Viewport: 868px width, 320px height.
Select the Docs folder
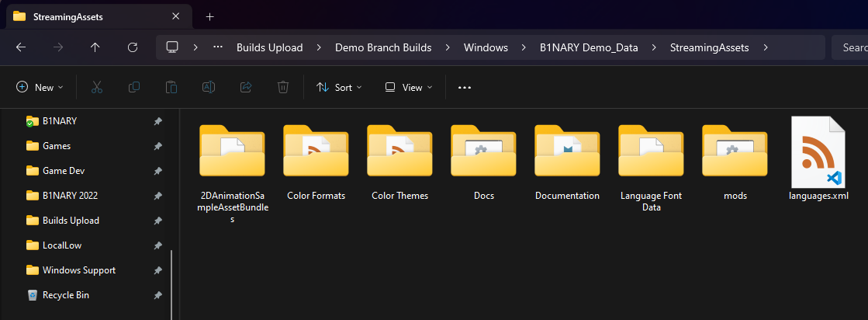[484, 162]
